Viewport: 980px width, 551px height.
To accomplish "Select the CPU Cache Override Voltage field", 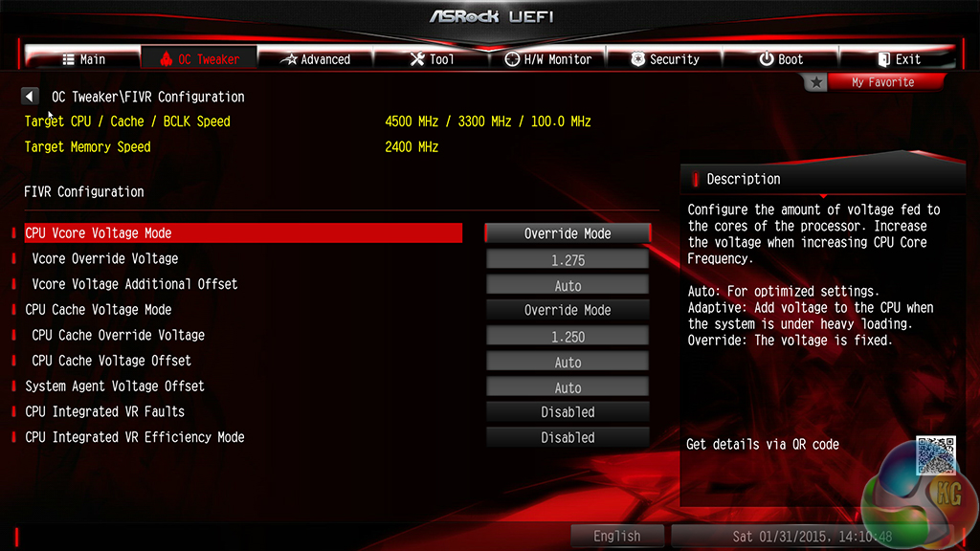I will pyautogui.click(x=568, y=336).
